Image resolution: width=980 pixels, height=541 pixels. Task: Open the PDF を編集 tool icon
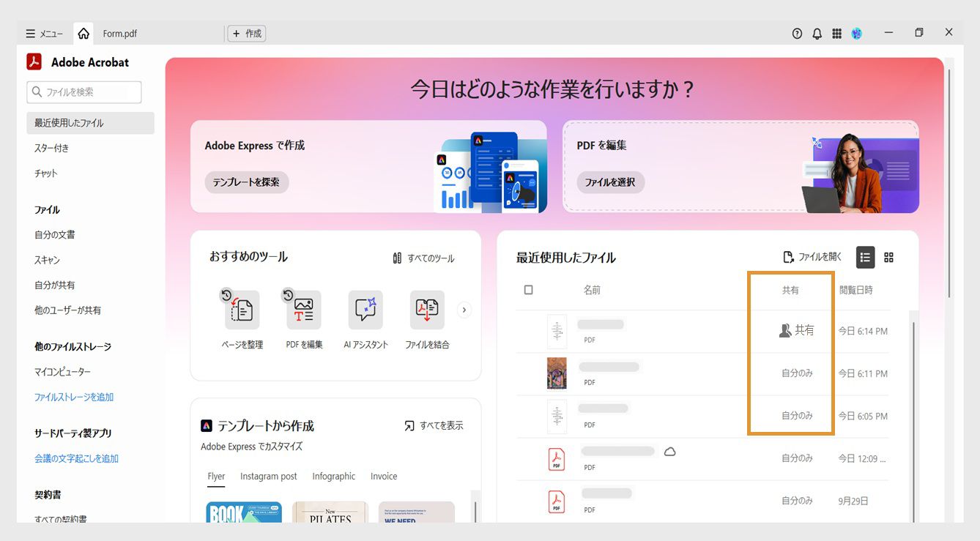[x=302, y=309]
